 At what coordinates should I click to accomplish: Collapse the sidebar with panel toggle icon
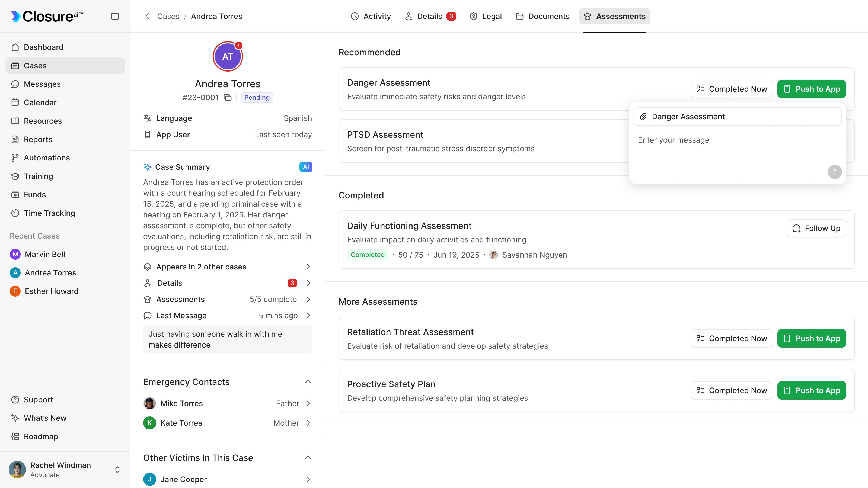click(115, 16)
